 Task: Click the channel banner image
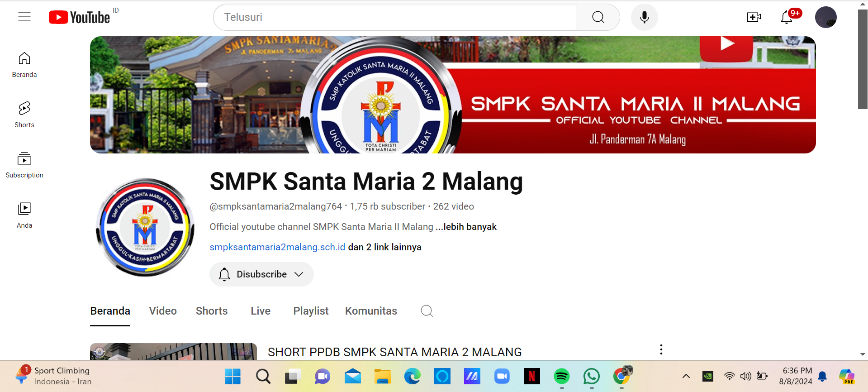click(453, 95)
